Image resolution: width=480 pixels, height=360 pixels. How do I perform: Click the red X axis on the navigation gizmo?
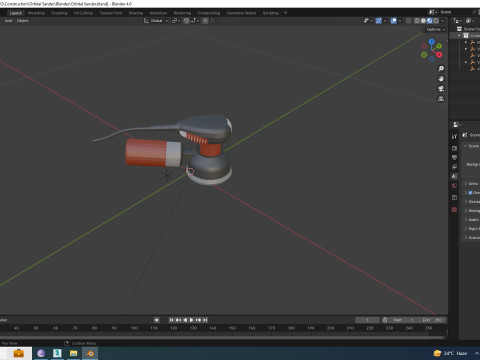click(x=439, y=55)
